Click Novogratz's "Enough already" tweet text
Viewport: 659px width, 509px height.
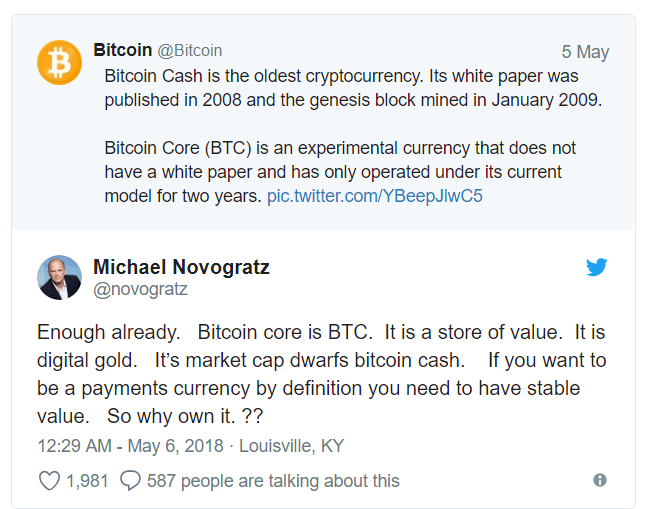(320, 360)
